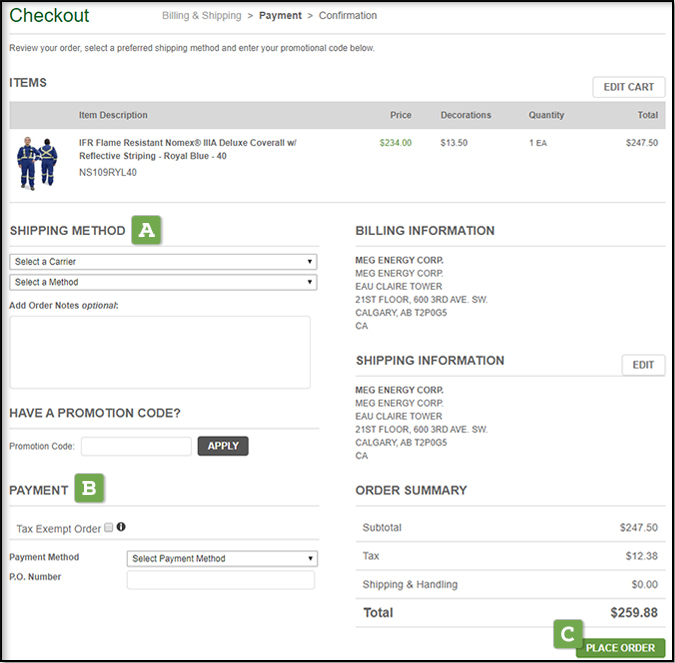This screenshot has height=663, width=675.
Task: Focus the Promotion Code text field
Action: [x=136, y=446]
